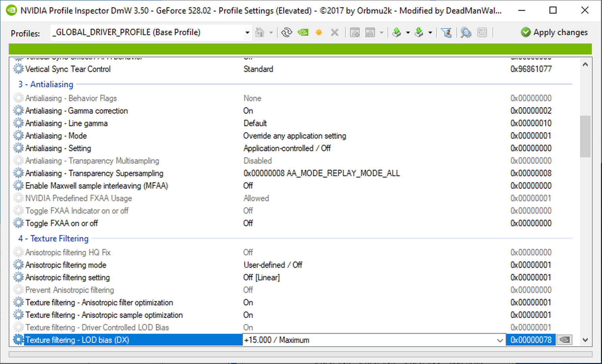Click gear icon for Anisotropic filter optimization

pos(18,302)
